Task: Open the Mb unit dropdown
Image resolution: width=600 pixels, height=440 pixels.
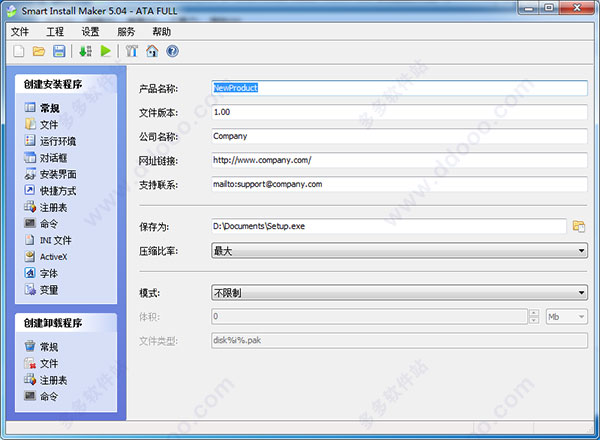Action: click(566, 316)
